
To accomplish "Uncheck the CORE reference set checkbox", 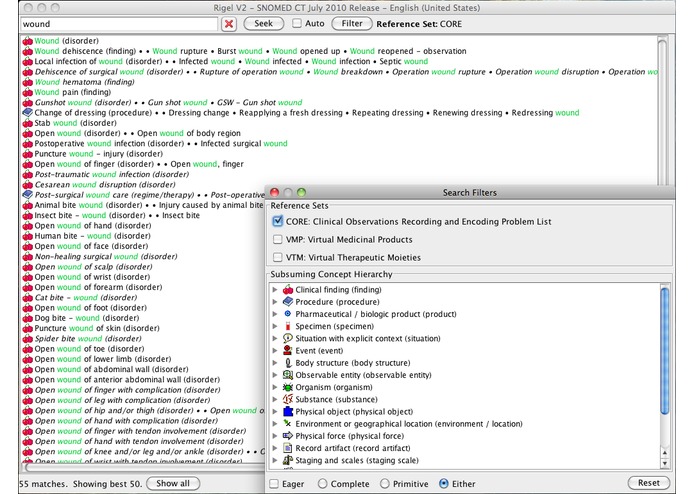I will (277, 221).
